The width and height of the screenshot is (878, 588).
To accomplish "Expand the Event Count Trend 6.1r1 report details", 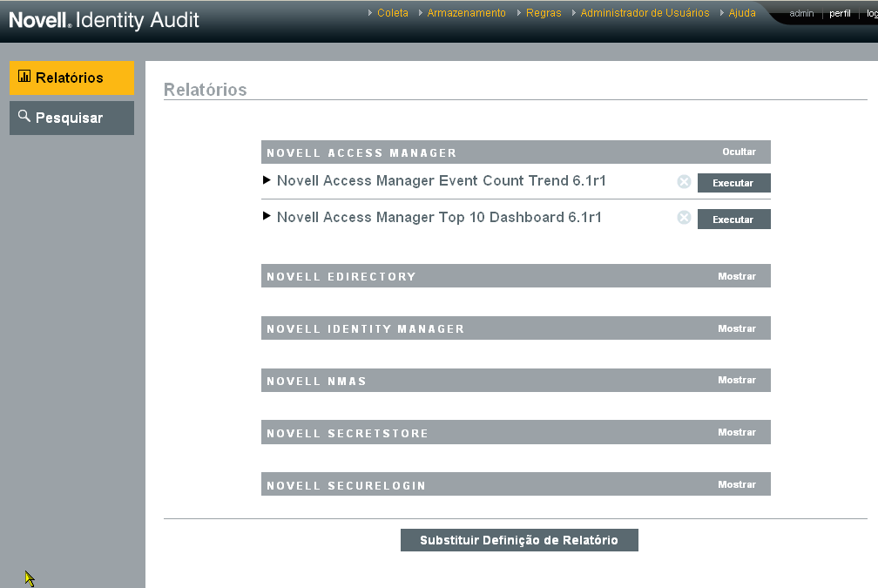I will [267, 179].
